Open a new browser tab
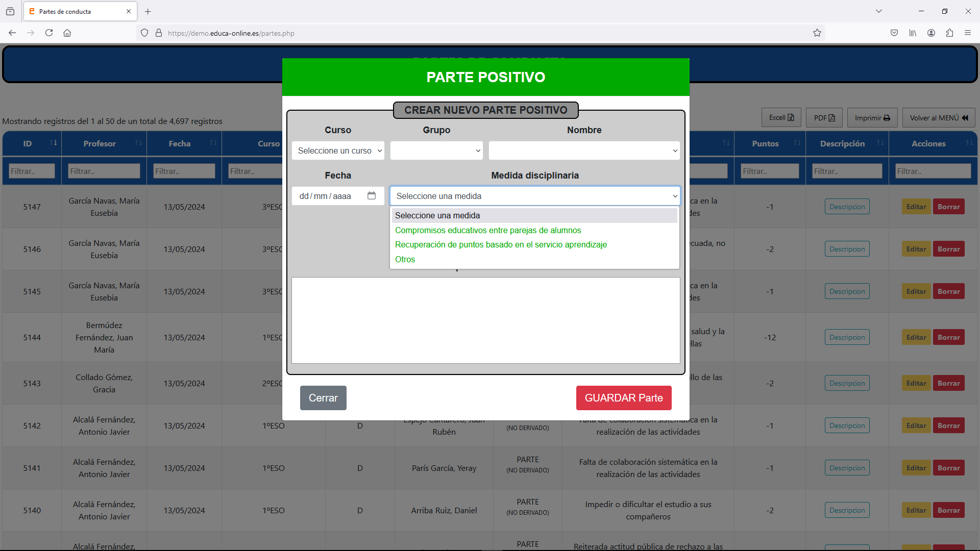This screenshot has width=980, height=551. point(148,11)
